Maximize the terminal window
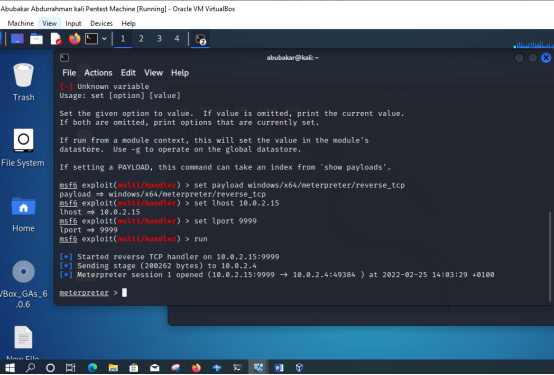Screen dimensions: 554x375 point(532,58)
